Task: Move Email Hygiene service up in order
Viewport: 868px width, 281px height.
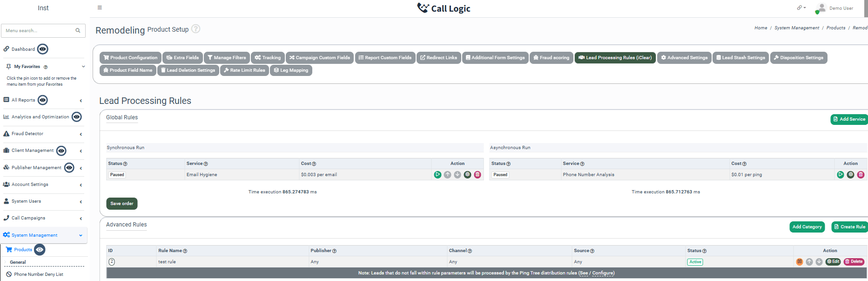Action: [447, 175]
